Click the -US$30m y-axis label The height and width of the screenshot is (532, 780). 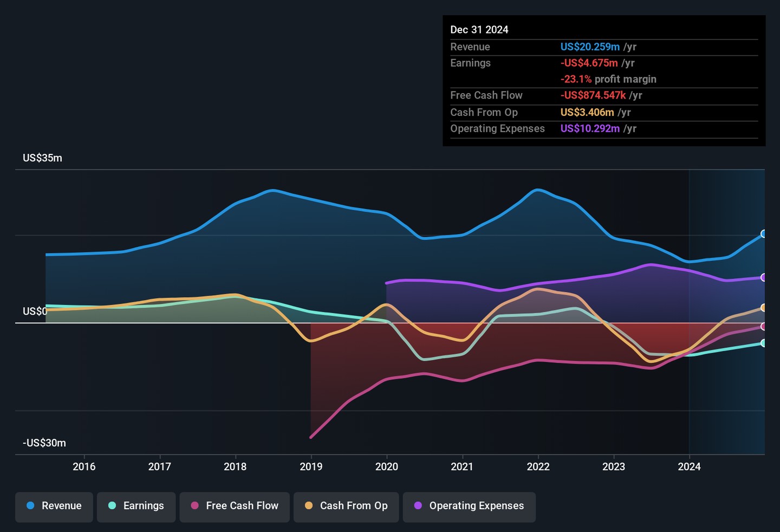[44, 443]
